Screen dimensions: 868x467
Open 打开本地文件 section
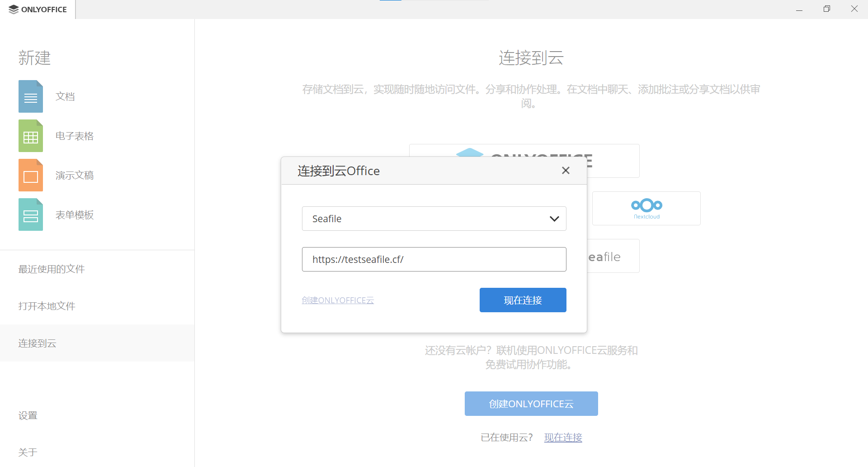point(97,306)
